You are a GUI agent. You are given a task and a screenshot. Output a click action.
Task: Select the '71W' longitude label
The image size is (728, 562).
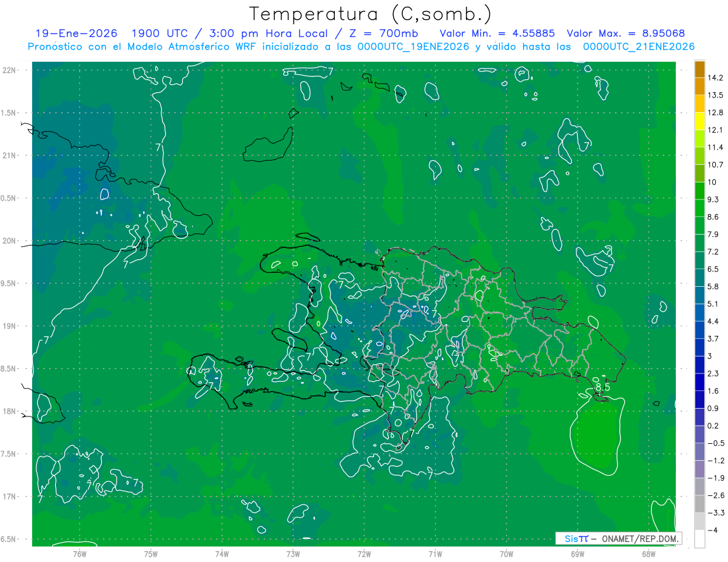coord(435,554)
